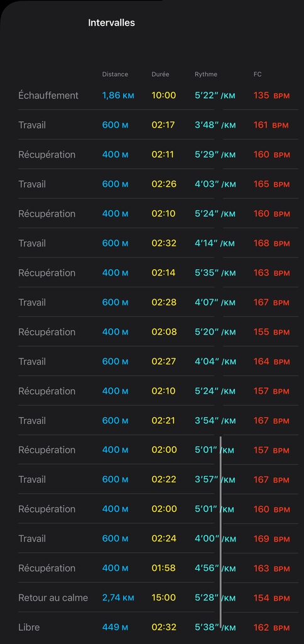Click the 02:32 duration in Libre row
Screen dimensions: 304x644
(164, 627)
